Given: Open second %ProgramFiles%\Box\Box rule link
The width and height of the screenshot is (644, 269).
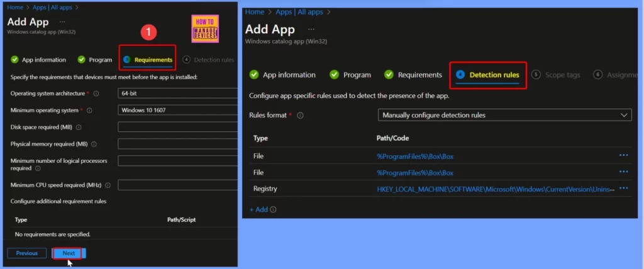Looking at the screenshot, I should coord(415,173).
